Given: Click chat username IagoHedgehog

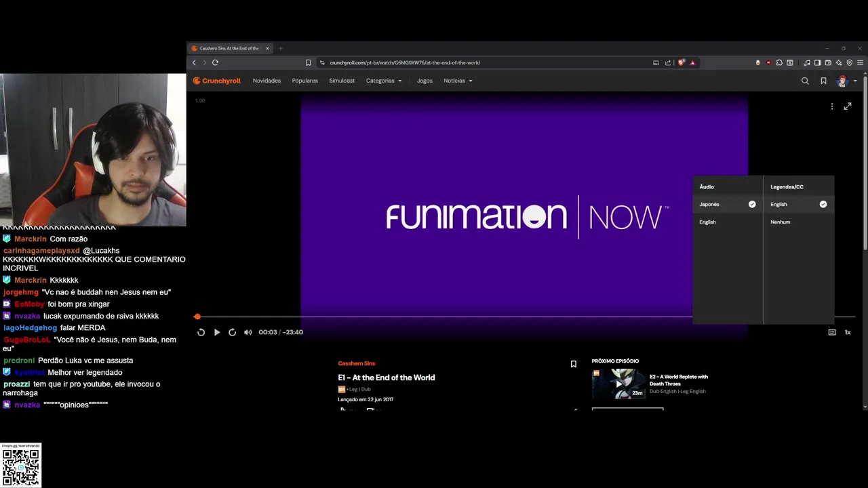Looking at the screenshot, I should pyautogui.click(x=30, y=328).
